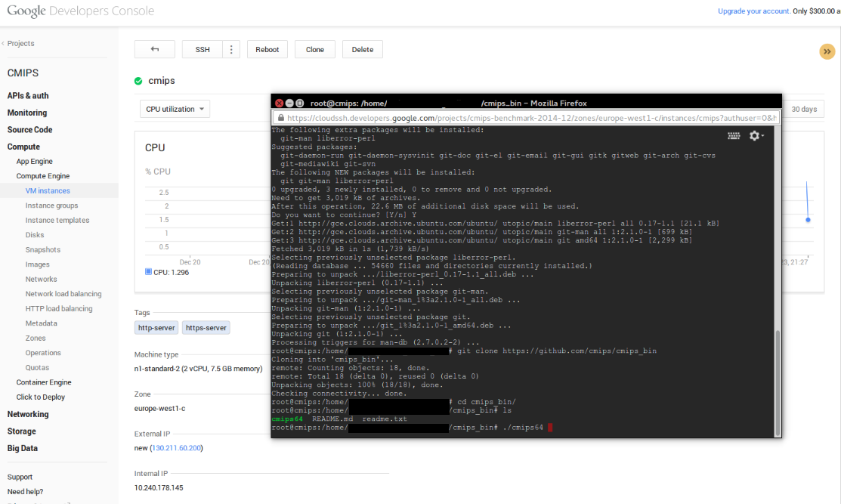This screenshot has height=504, width=841.
Task: Click the Reboot button
Action: (x=267, y=49)
